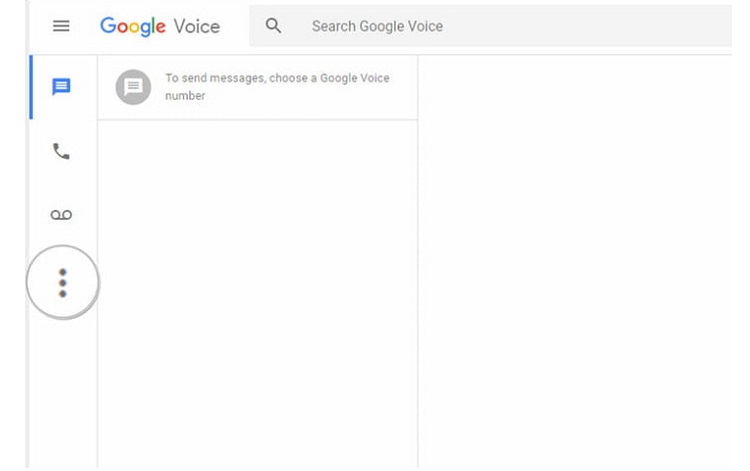Switch to the Calls phone icon
Screen dimensions: 750x471
[x=61, y=152]
